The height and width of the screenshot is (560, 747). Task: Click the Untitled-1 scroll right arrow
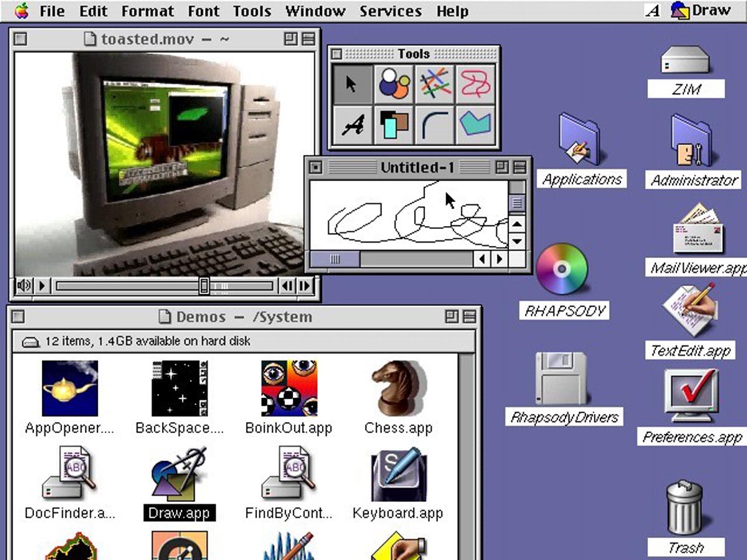click(x=499, y=259)
